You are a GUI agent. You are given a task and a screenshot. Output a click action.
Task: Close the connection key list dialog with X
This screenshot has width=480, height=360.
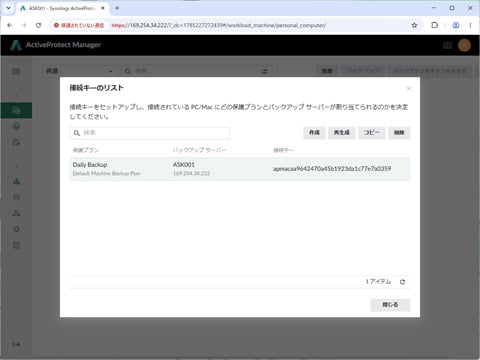click(x=409, y=88)
